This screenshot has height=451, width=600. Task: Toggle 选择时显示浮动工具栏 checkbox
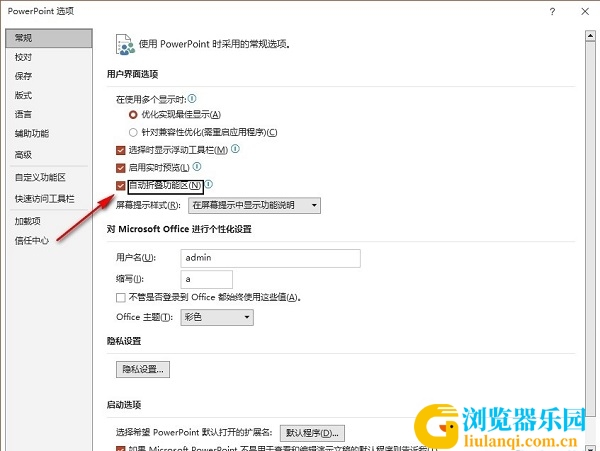121,150
